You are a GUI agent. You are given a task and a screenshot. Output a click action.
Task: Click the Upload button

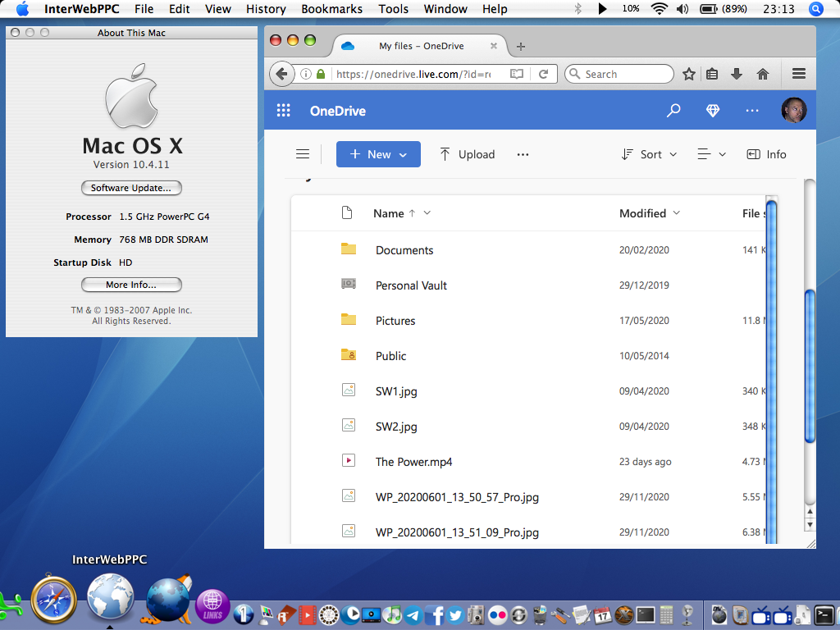pos(467,154)
